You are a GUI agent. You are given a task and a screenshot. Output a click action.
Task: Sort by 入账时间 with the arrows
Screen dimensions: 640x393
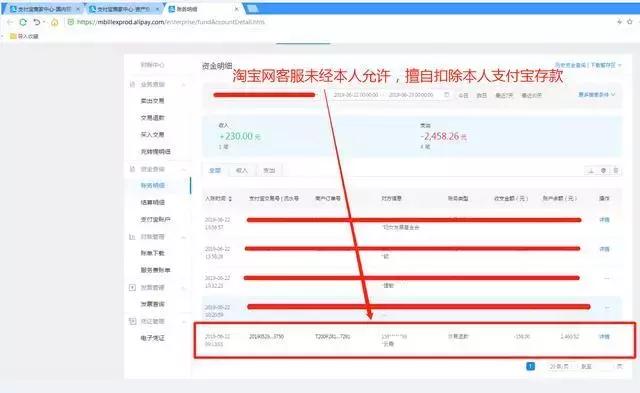coord(230,199)
